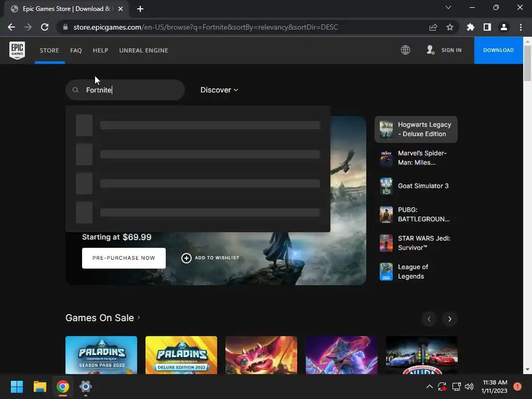Select Hogwarts Legacy - Deluxe Edition in the list
Image resolution: width=532 pixels, height=399 pixels.
(x=416, y=129)
